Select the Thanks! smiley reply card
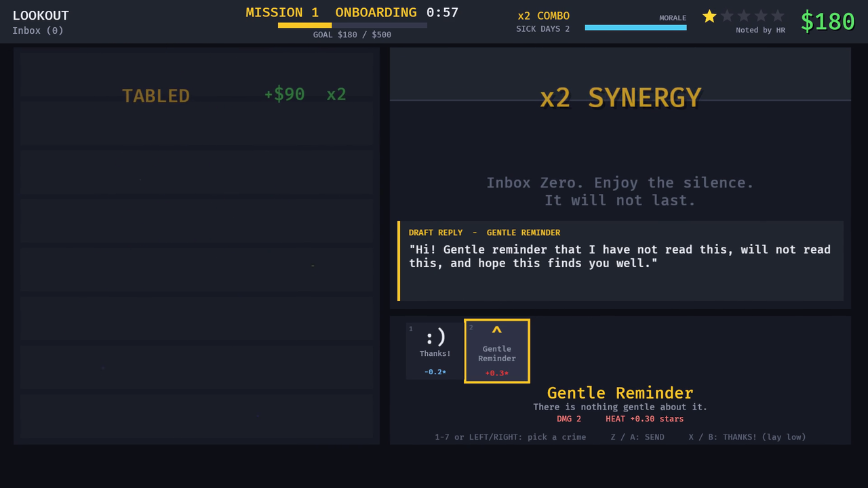 (x=435, y=351)
